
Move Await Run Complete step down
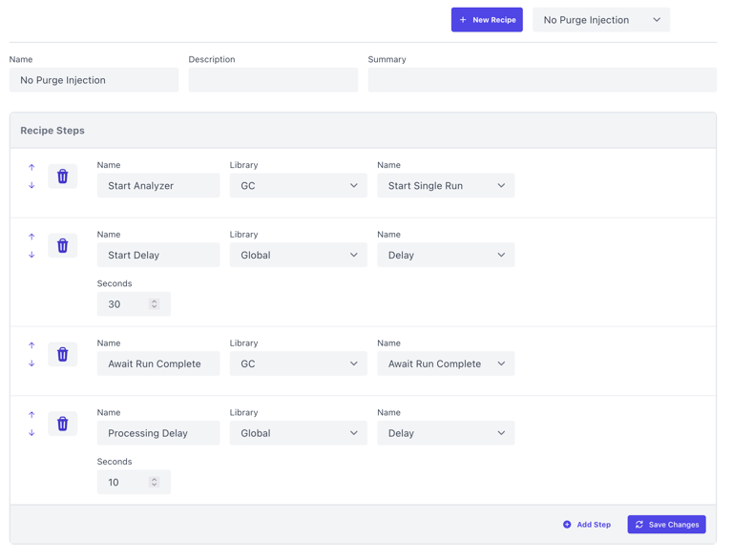[x=31, y=363]
